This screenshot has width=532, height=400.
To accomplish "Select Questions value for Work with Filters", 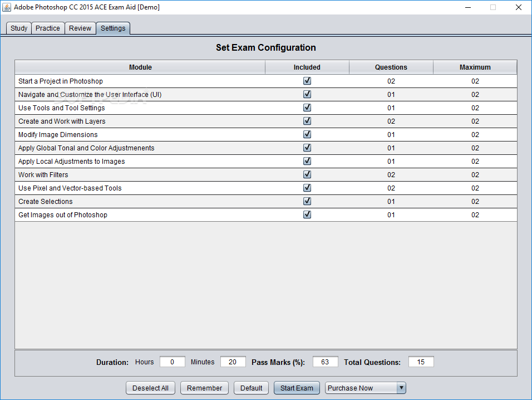I will tap(391, 174).
